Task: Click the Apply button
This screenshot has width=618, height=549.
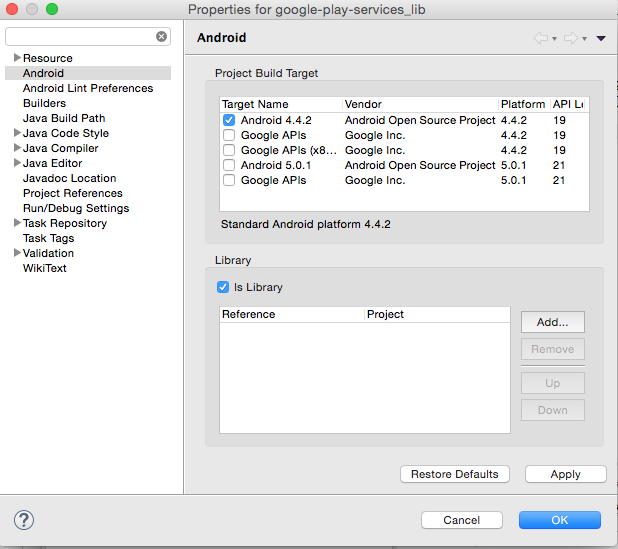Action: tap(566, 474)
